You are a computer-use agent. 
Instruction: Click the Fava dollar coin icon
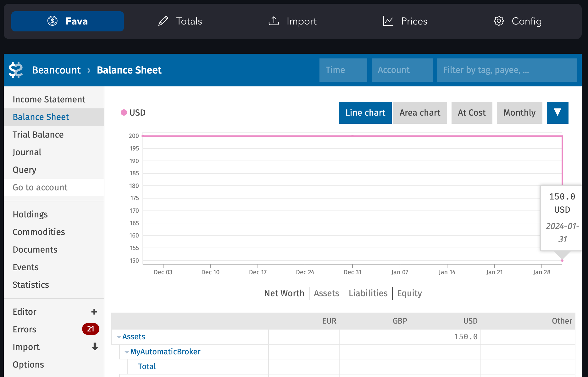[x=53, y=21]
